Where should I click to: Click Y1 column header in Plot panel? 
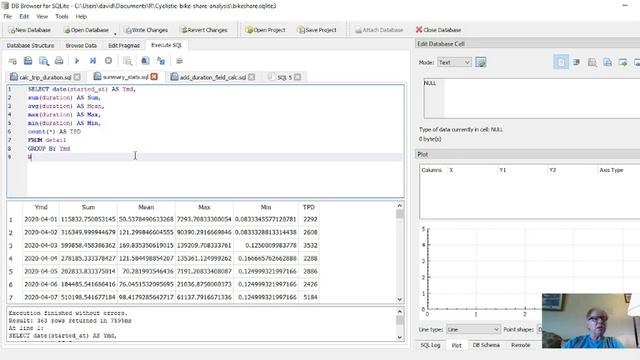coord(502,170)
